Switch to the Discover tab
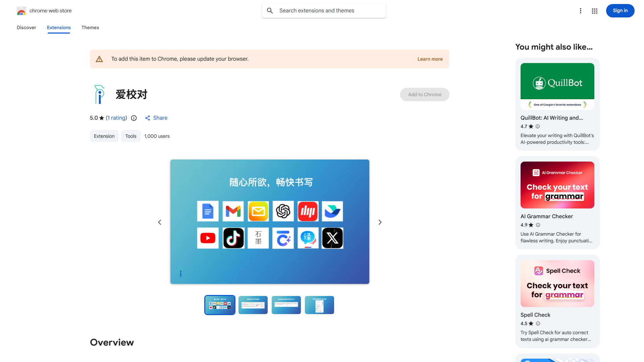 point(26,27)
